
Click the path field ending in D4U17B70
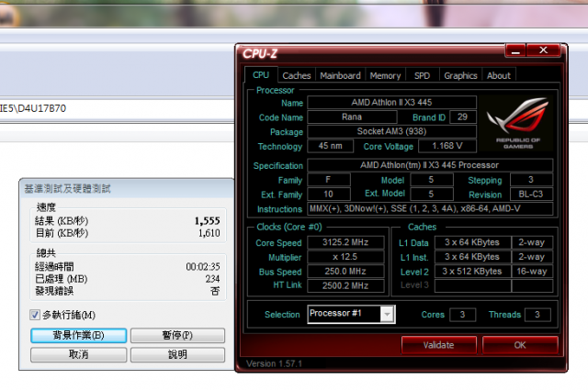coord(117,108)
